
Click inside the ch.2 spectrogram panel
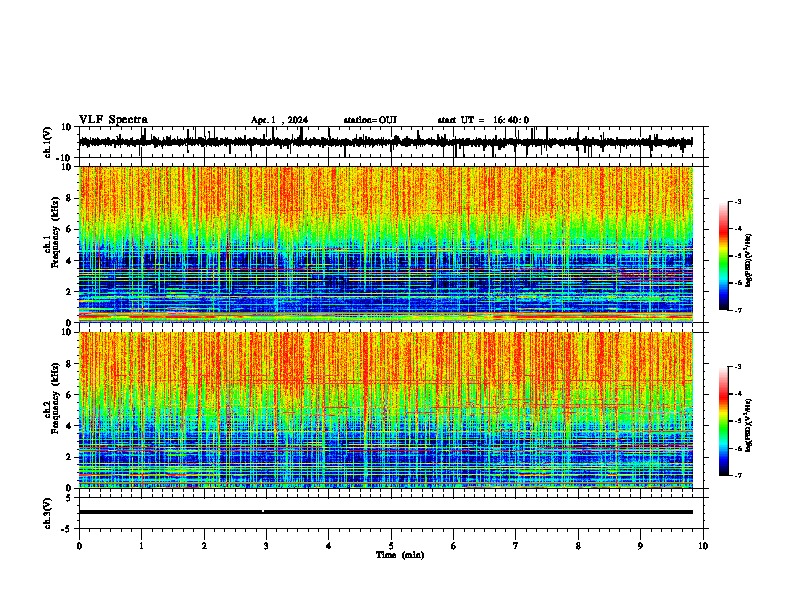385,410
